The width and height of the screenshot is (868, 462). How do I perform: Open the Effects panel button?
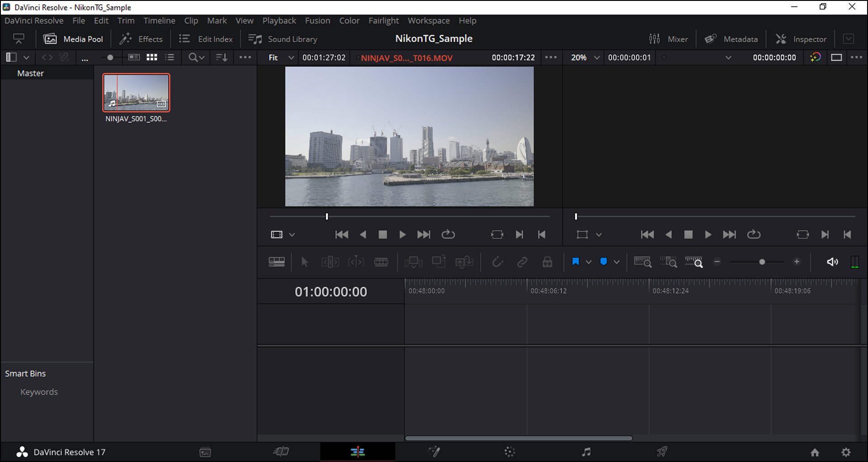(141, 39)
